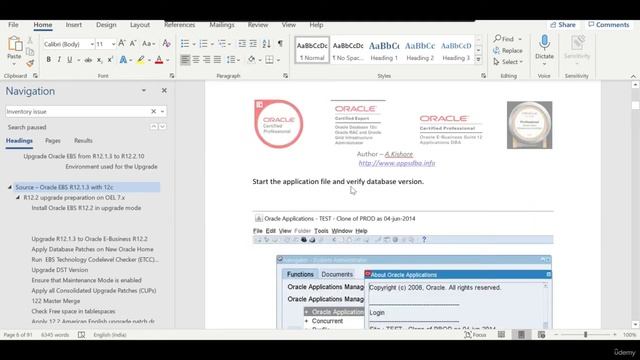Click the Sort icon
The width and height of the screenshot is (640, 360).
pos(267,43)
